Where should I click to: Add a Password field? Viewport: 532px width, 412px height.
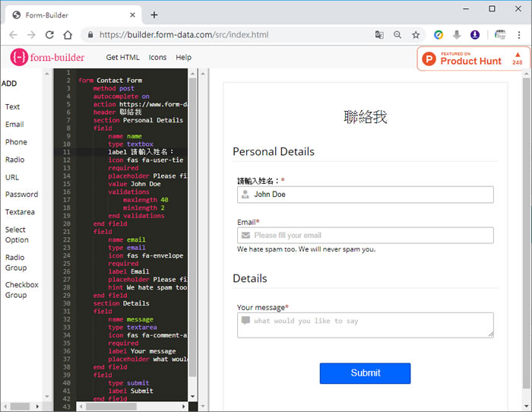(21, 194)
